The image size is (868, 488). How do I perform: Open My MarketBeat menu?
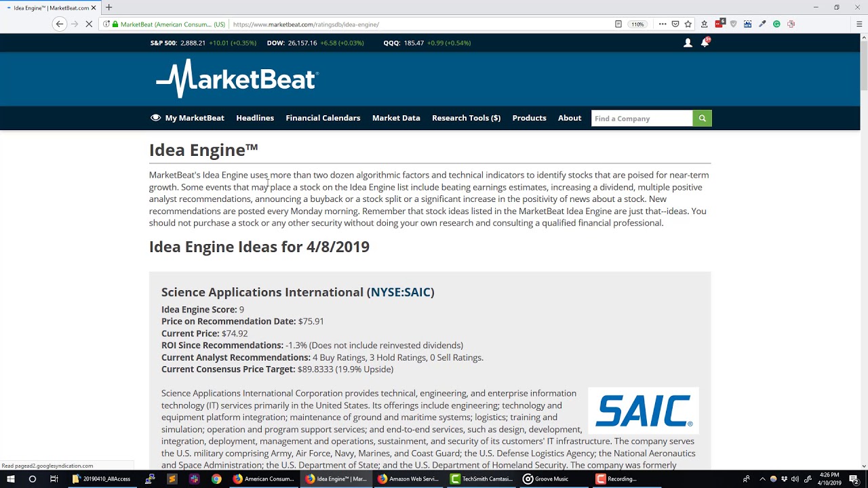coord(187,118)
